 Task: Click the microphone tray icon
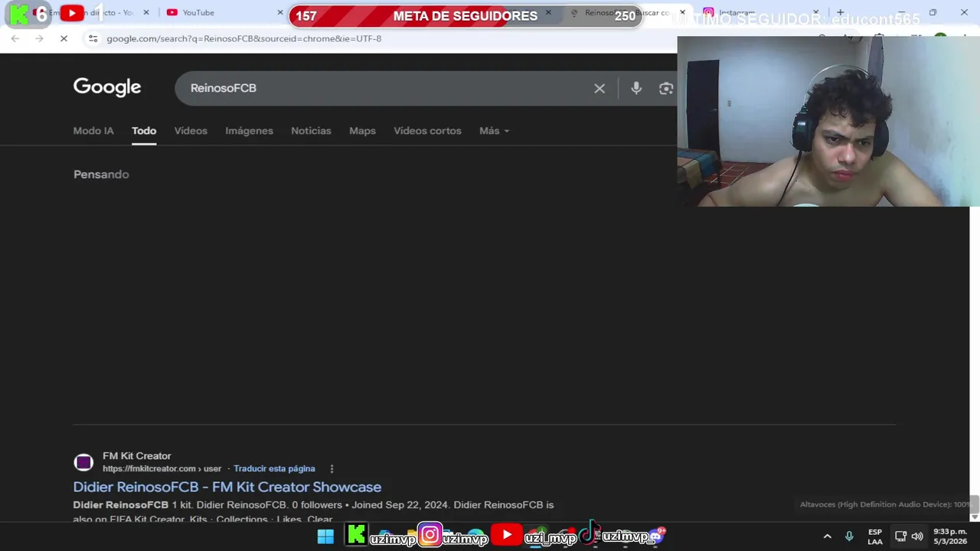click(x=849, y=536)
